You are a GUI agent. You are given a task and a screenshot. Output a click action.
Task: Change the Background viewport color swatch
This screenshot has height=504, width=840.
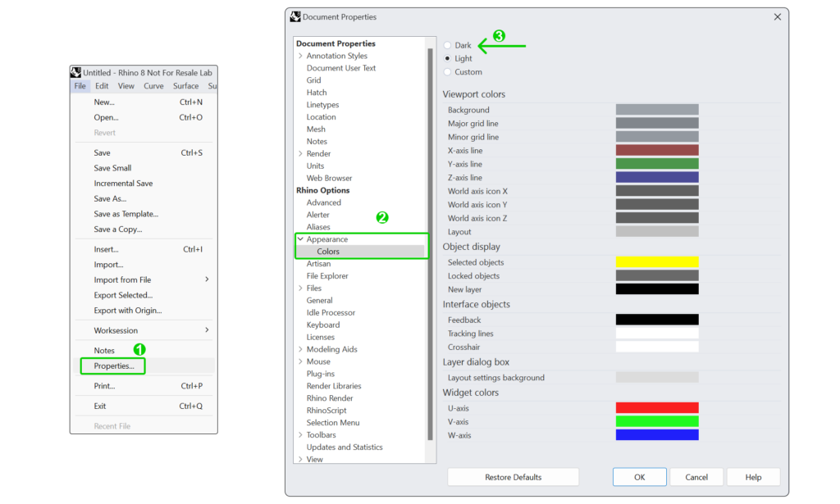point(657,110)
